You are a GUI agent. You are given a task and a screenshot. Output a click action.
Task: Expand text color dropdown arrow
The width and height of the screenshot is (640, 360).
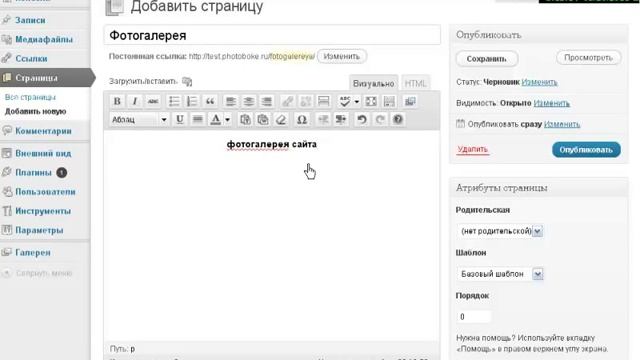click(228, 120)
